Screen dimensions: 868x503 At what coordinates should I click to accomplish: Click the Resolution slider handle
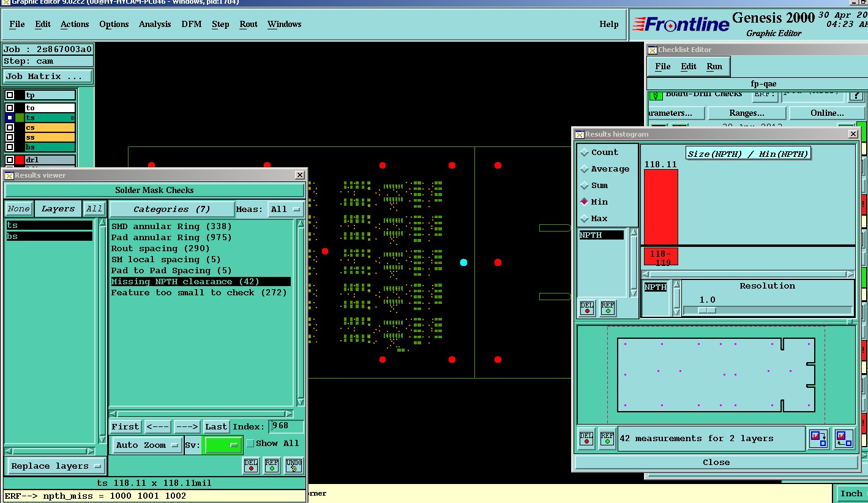tap(706, 310)
